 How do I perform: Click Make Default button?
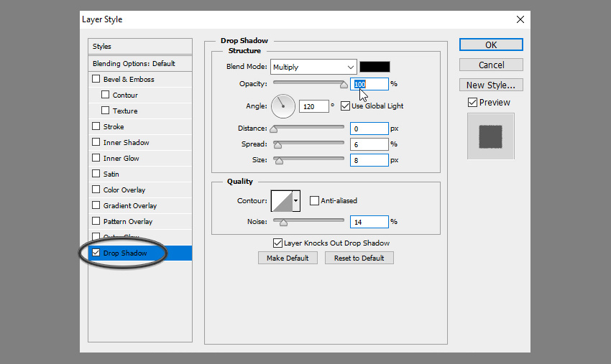click(288, 258)
